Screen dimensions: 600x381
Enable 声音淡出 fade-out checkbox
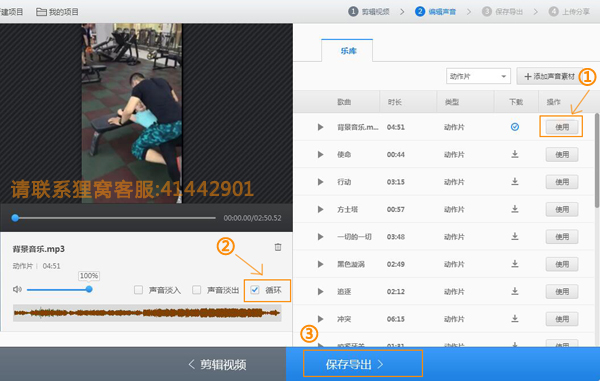(x=197, y=290)
